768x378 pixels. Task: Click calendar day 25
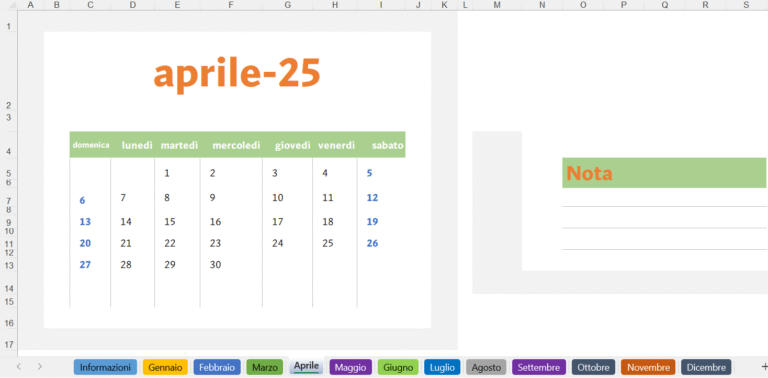(328, 243)
